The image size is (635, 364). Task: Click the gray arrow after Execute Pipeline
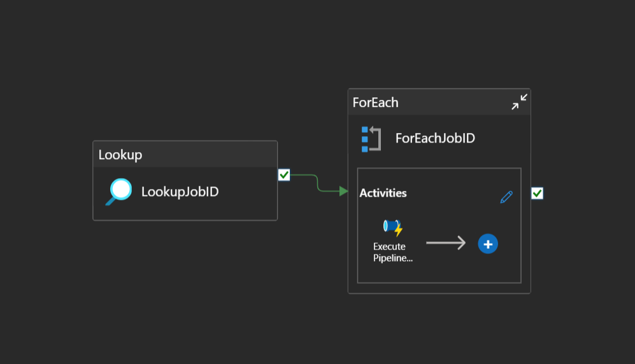pos(445,243)
